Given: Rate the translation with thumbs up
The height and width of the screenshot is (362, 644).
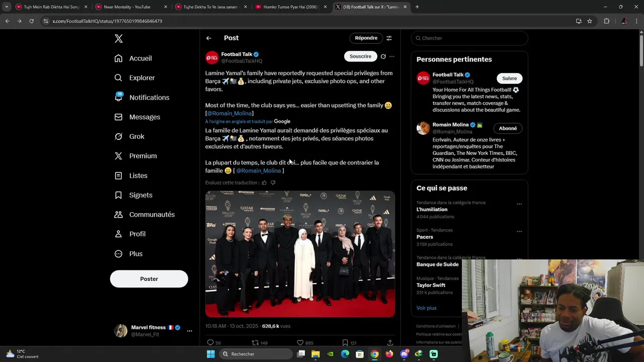Looking at the screenshot, I should (x=264, y=183).
